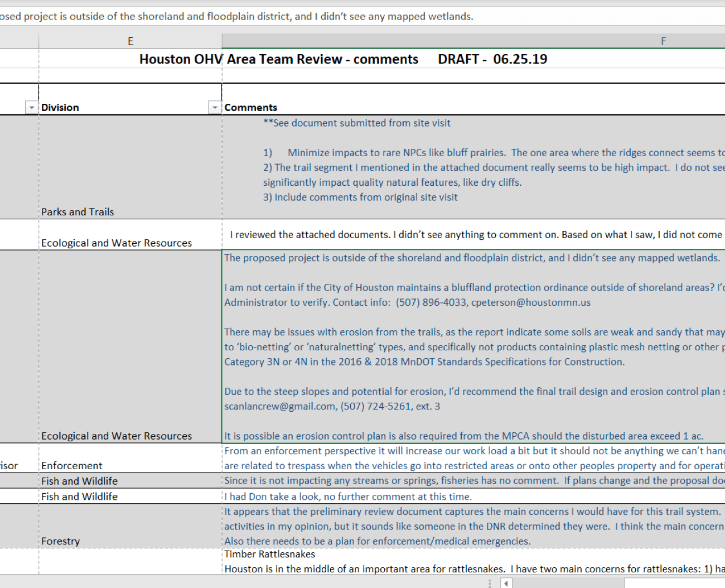The height and width of the screenshot is (588, 725).
Task: Open the filter dropdown left of Division
Action: point(31,108)
